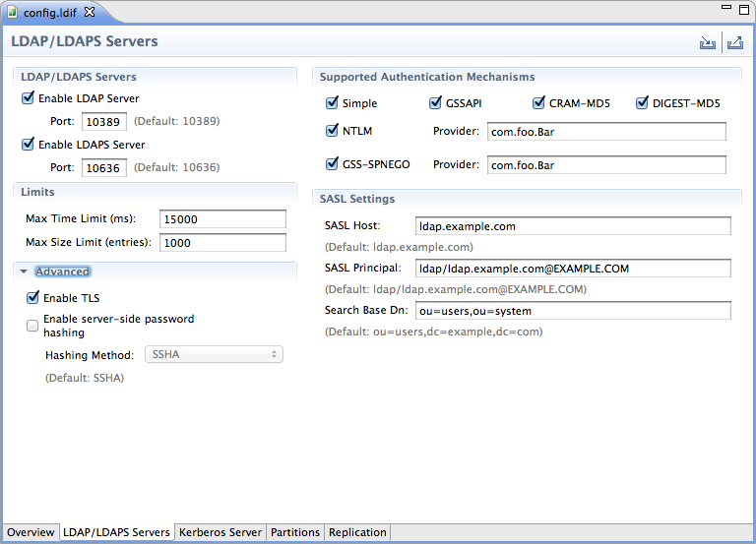Enable server-side password hashing

(32, 325)
